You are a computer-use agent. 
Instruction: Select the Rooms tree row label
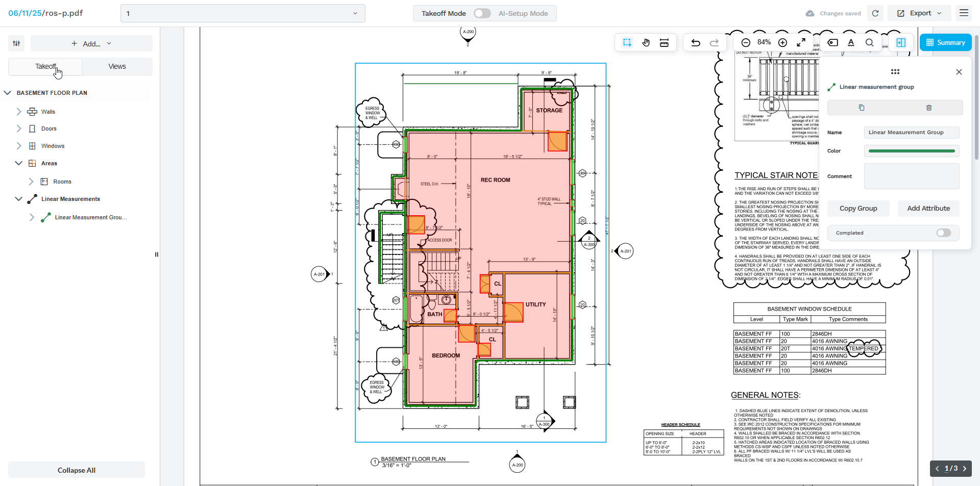[62, 182]
